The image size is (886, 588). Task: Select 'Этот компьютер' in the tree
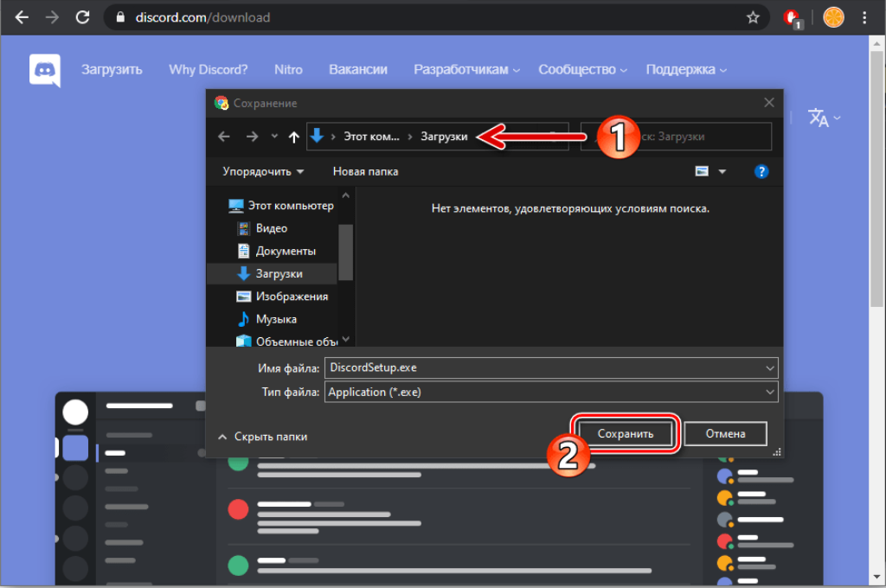coord(280,206)
